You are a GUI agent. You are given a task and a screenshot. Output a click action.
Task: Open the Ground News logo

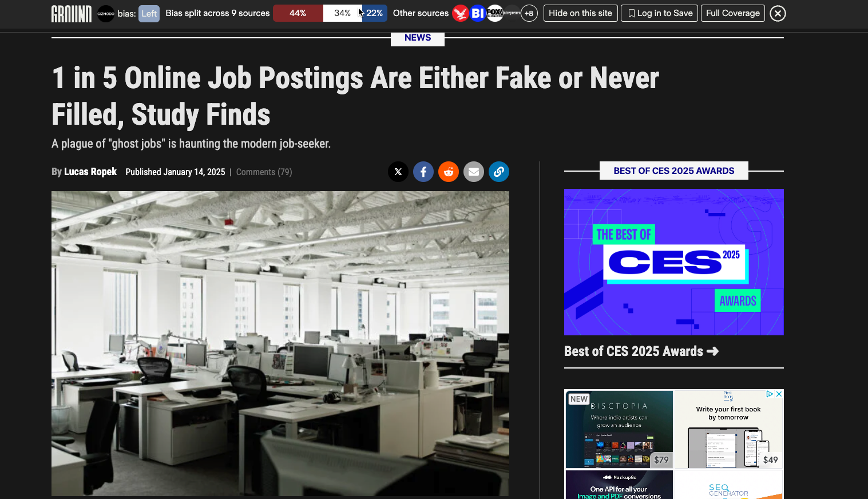[72, 13]
